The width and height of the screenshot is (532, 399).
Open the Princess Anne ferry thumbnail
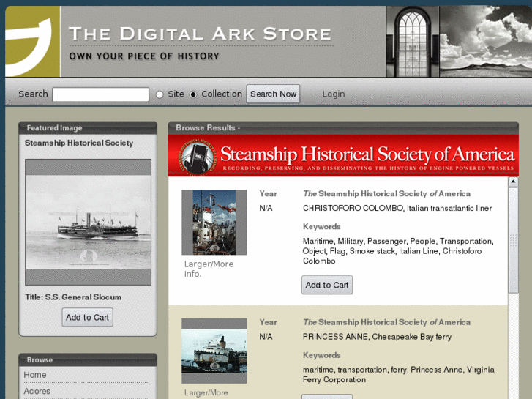coord(214,351)
